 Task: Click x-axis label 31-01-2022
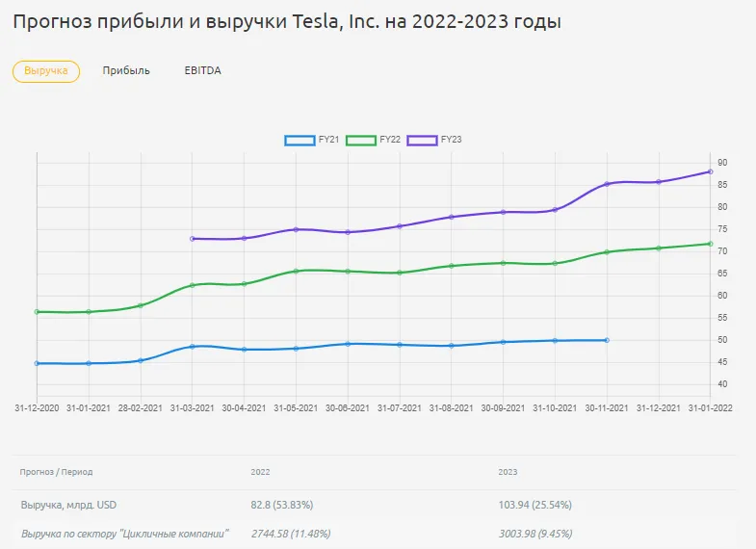click(710, 408)
